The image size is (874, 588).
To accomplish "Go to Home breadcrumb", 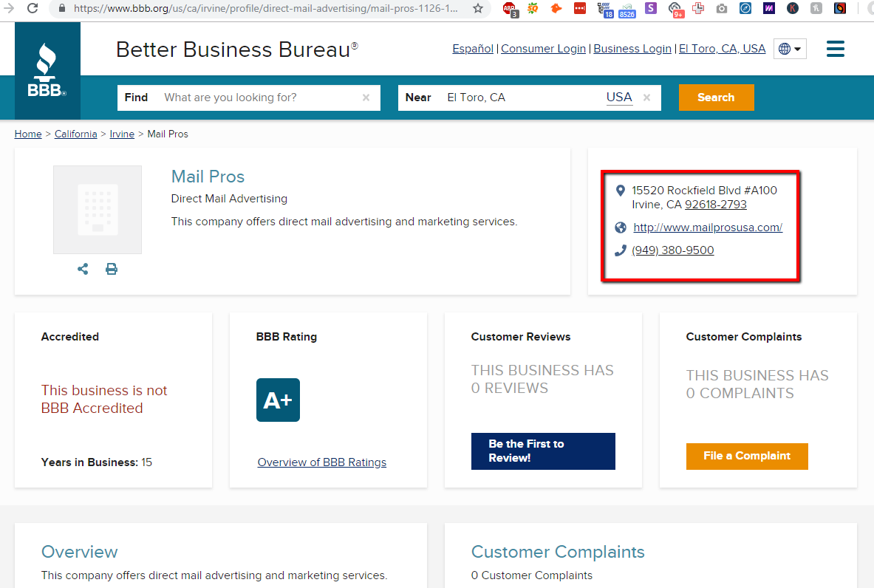I will tap(28, 134).
